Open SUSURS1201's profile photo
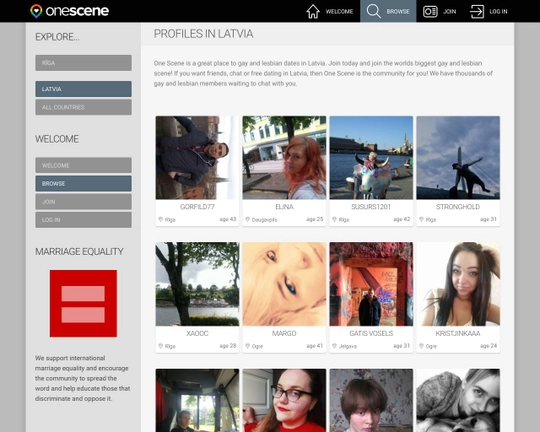The height and width of the screenshot is (432, 540). (x=371, y=158)
